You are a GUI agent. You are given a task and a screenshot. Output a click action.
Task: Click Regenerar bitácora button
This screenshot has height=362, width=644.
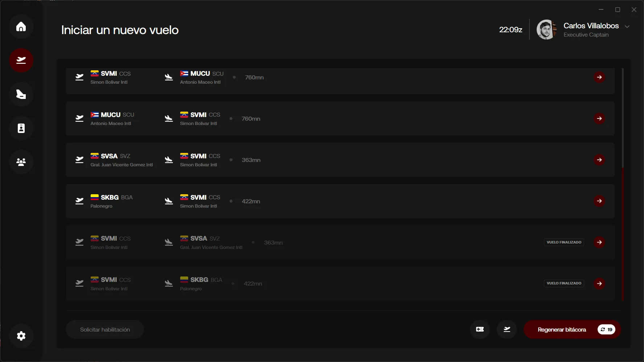(x=562, y=329)
